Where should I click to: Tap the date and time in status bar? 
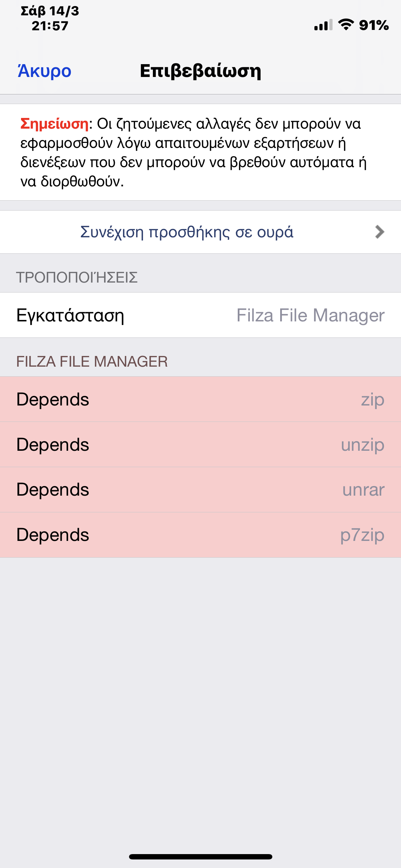click(x=50, y=18)
